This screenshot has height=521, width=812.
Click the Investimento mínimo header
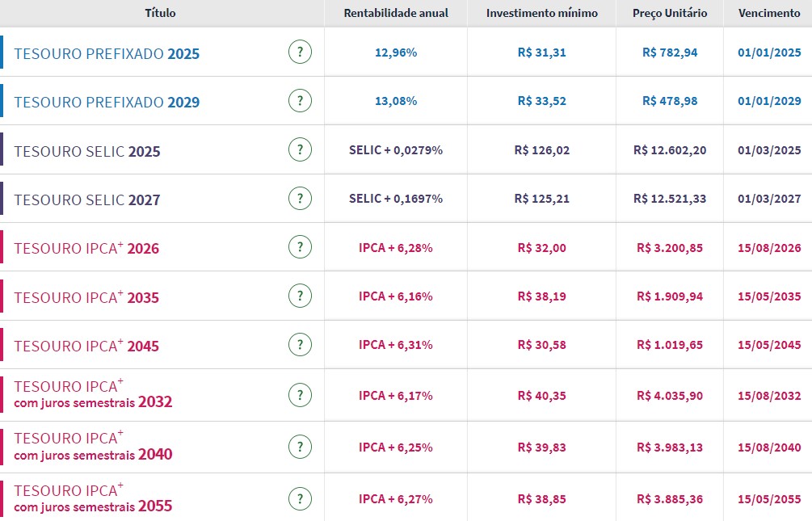(x=542, y=13)
